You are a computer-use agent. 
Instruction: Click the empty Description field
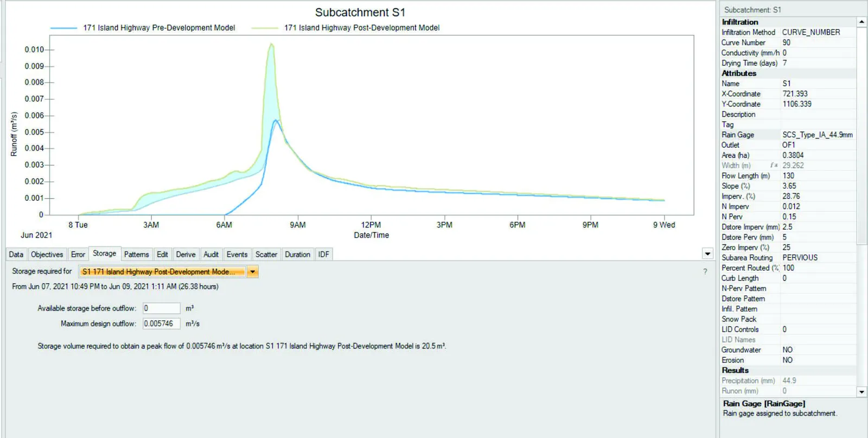819,115
